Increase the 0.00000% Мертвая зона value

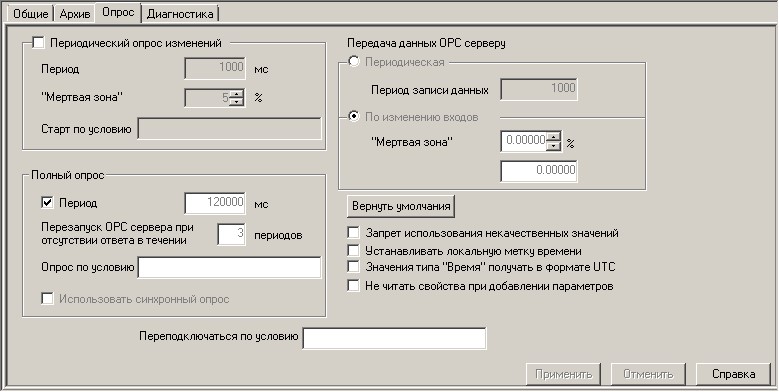[553, 138]
